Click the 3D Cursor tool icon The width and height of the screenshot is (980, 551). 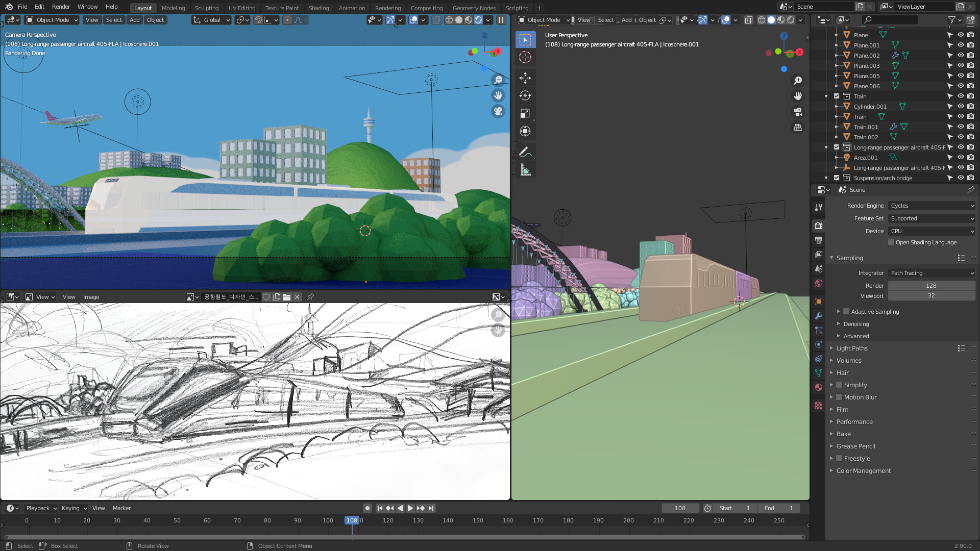click(x=525, y=57)
